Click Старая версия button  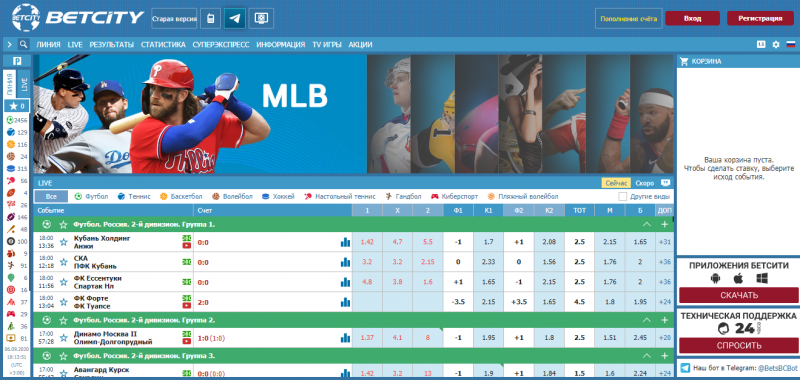174,19
